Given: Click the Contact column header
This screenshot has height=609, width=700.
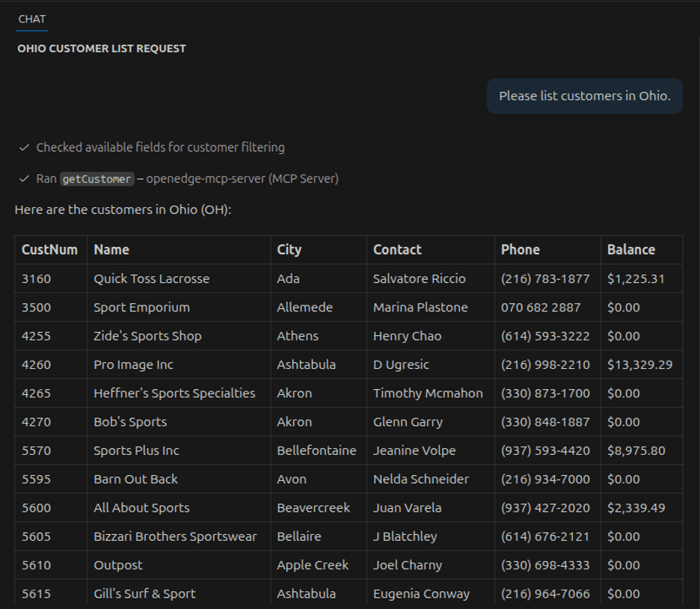Looking at the screenshot, I should 397,250.
